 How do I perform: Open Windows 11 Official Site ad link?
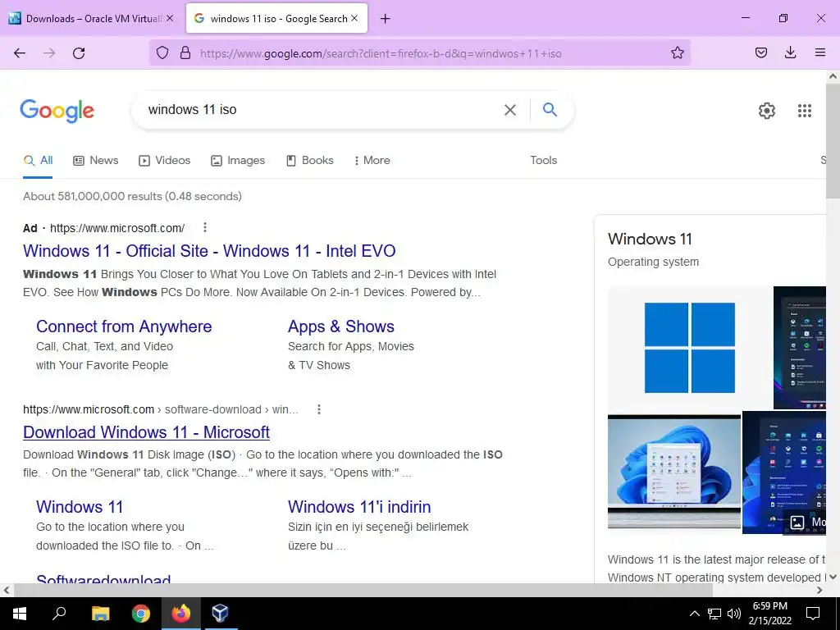point(209,251)
